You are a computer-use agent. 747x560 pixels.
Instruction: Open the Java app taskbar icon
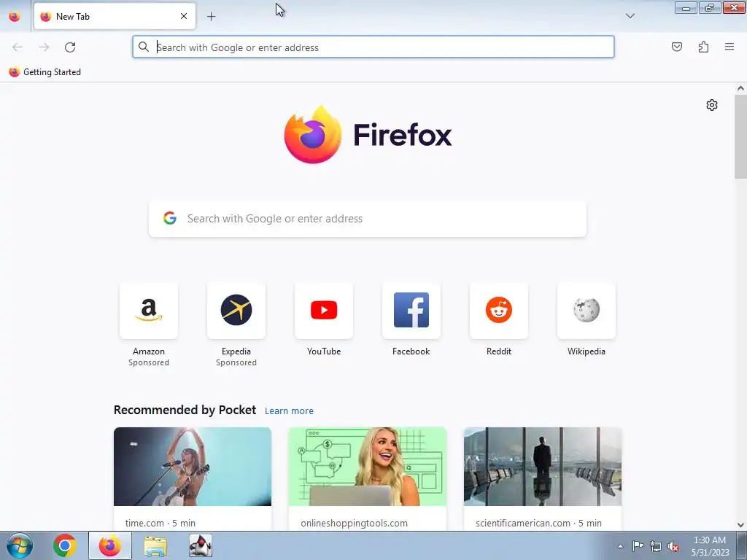tap(201, 545)
